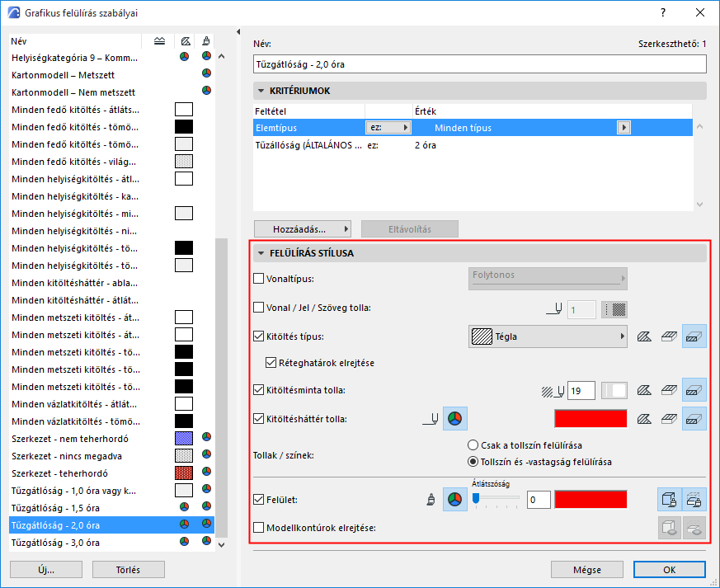The height and width of the screenshot is (588, 720).
Task: Toggle cover fill icon in Kitöltés típus row
Action: (x=669, y=336)
